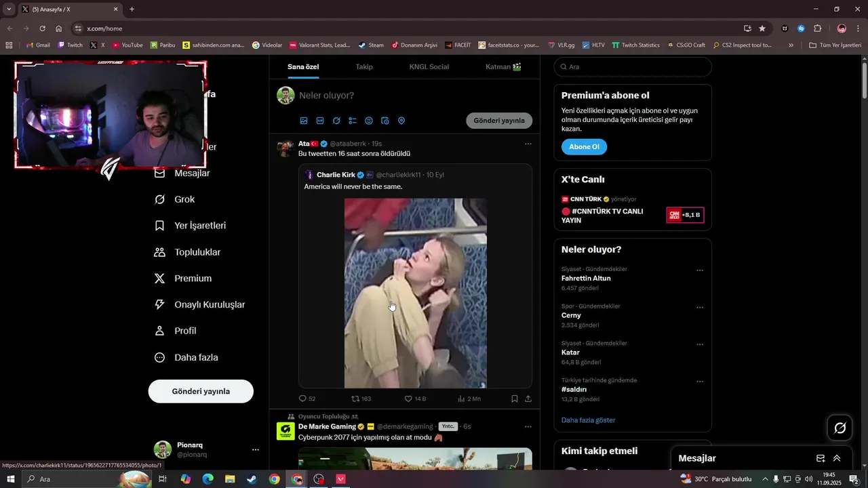Image resolution: width=868 pixels, height=488 pixels.
Task: Schedule the post with calendar icon
Action: (x=385, y=121)
